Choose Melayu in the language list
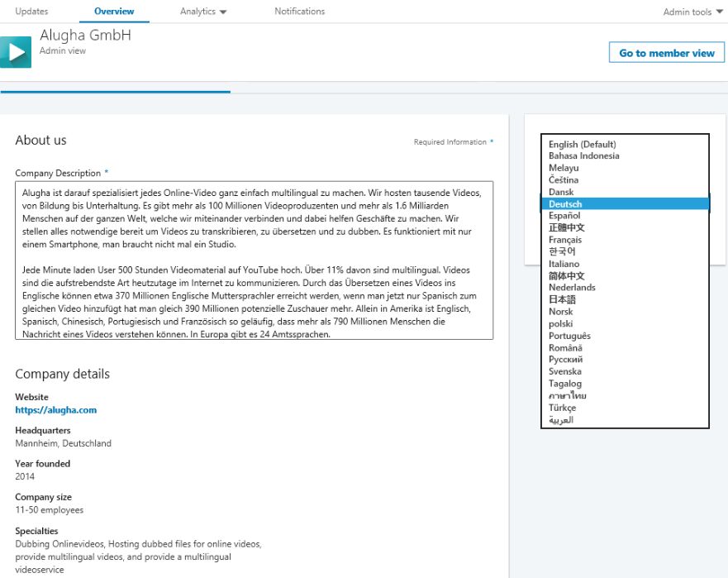The image size is (728, 578). [625, 168]
